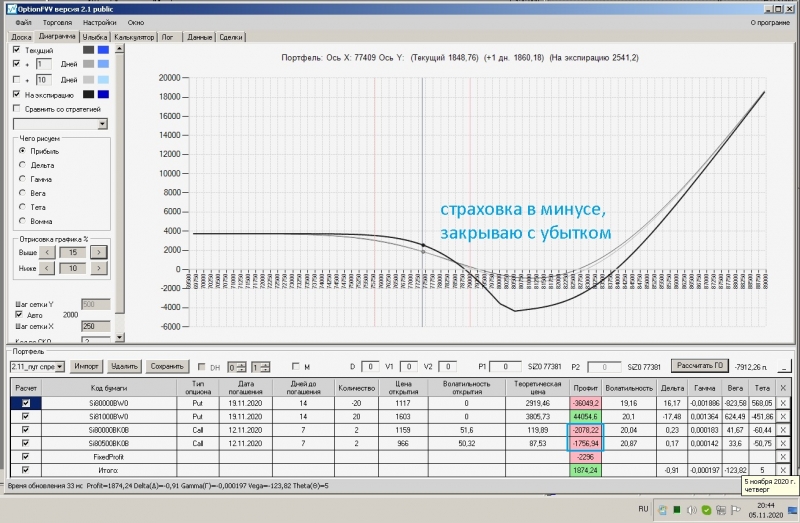This screenshot has width=800, height=523.
Task: Click the dark blue swatch for На экспирацию
Action: (x=103, y=94)
